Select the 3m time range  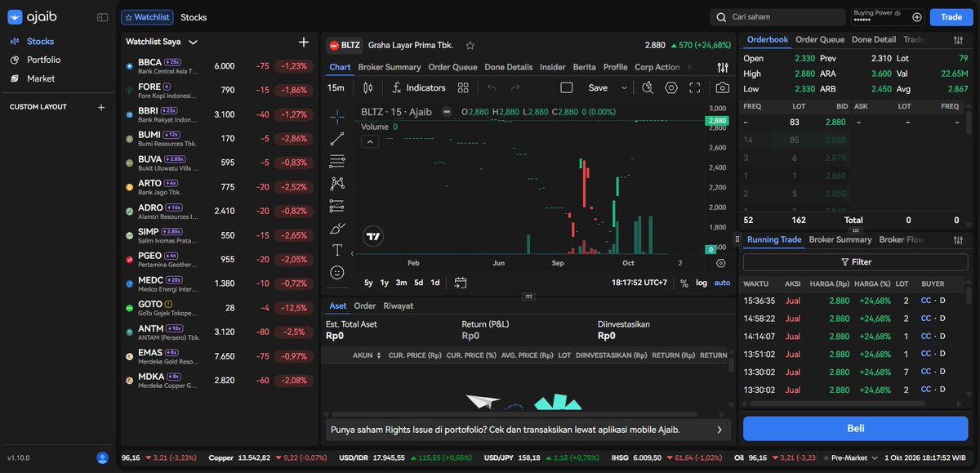pyautogui.click(x=401, y=283)
